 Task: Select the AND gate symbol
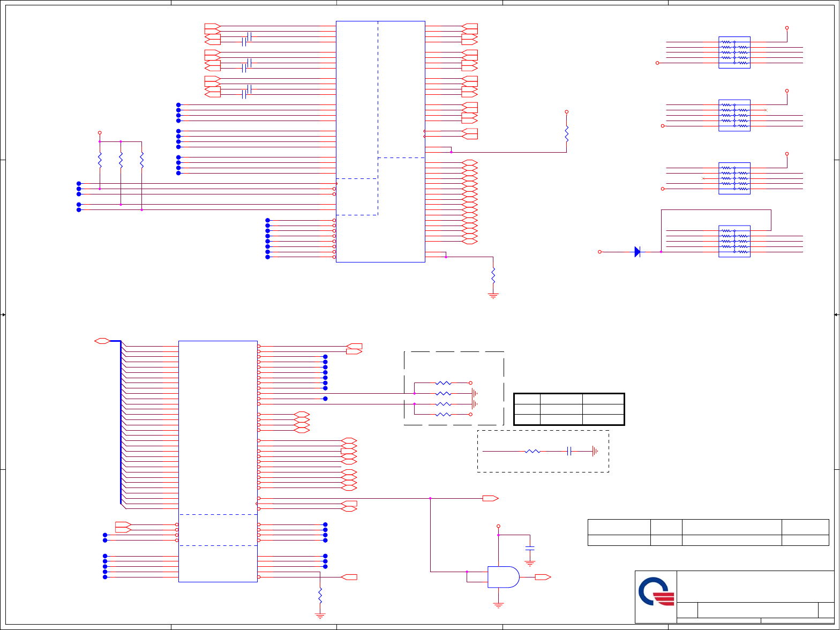(504, 577)
